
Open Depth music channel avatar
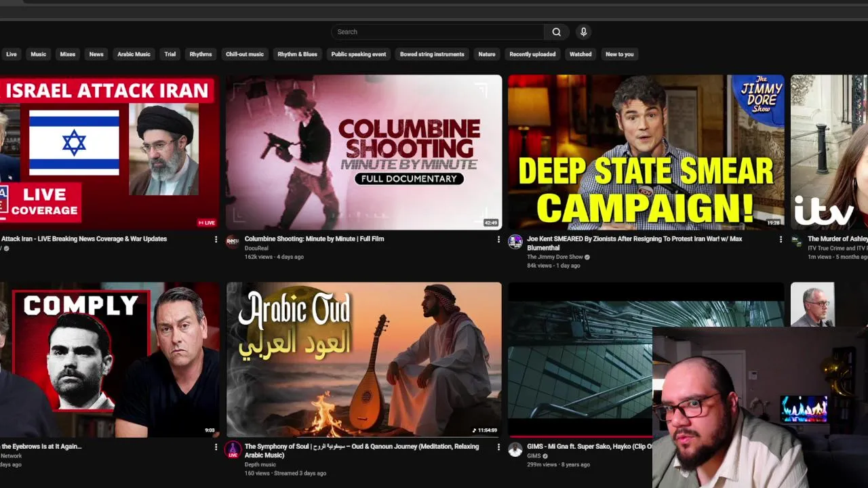233,449
